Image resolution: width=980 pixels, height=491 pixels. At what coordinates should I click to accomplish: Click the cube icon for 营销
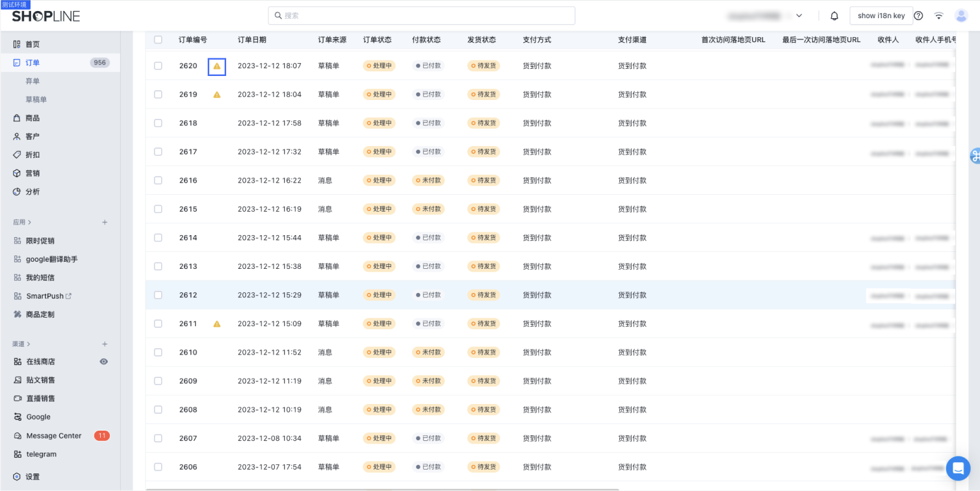click(17, 173)
